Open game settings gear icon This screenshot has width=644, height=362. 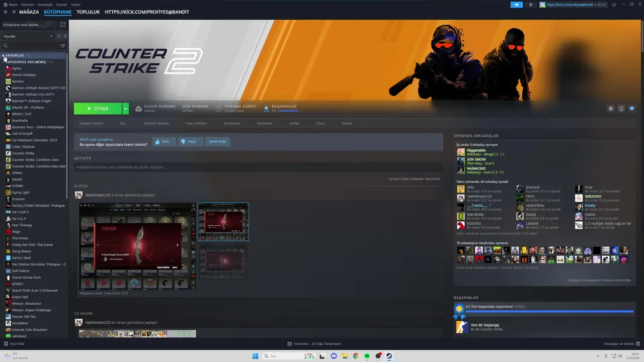[x=611, y=109]
